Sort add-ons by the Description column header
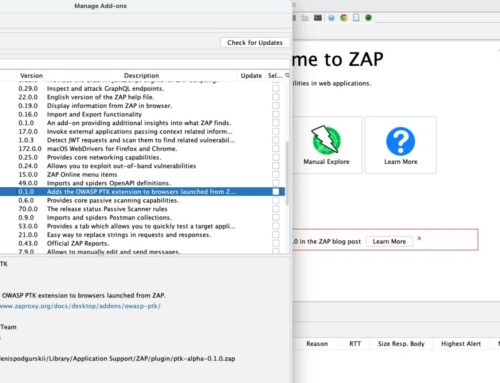The width and height of the screenshot is (500, 383). (x=141, y=76)
